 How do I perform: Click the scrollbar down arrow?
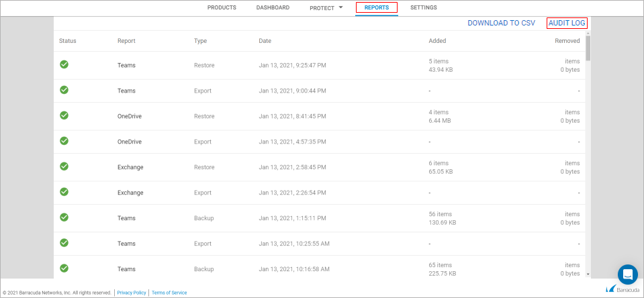coord(588,274)
